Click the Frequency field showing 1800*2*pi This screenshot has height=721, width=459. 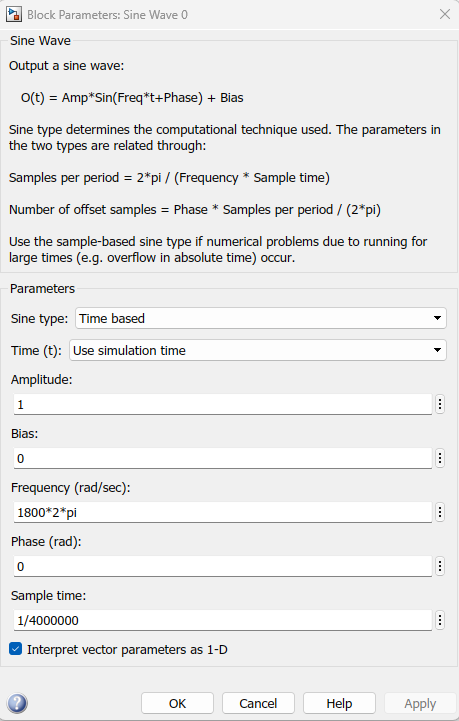pyautogui.click(x=223, y=512)
